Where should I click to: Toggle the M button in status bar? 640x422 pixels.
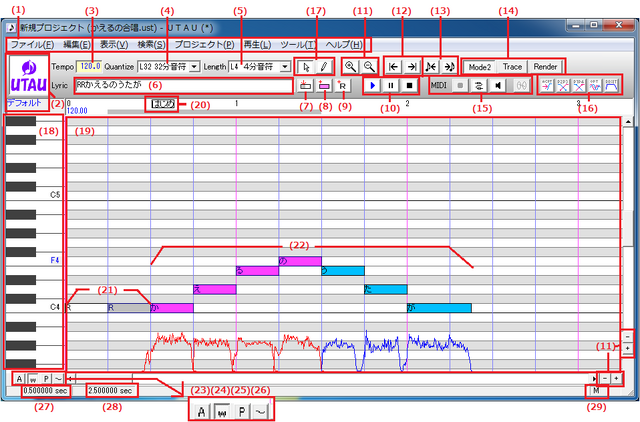596,391
